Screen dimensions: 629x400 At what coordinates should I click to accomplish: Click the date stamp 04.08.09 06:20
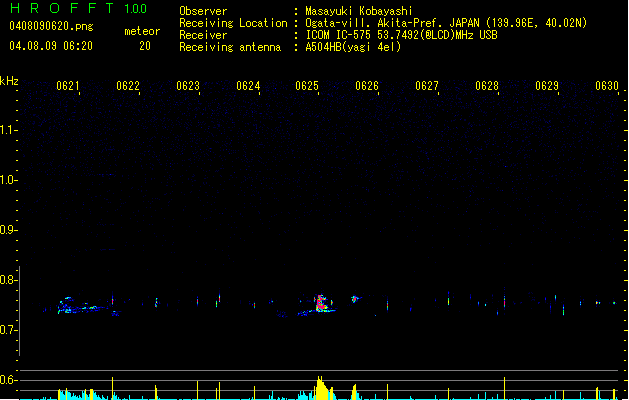[x=51, y=46]
